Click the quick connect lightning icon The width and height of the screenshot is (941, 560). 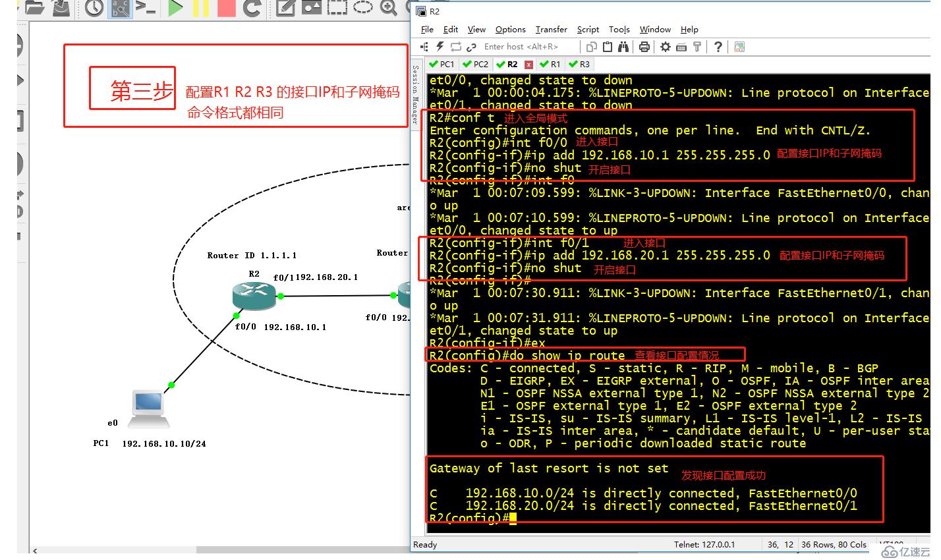coord(440,47)
